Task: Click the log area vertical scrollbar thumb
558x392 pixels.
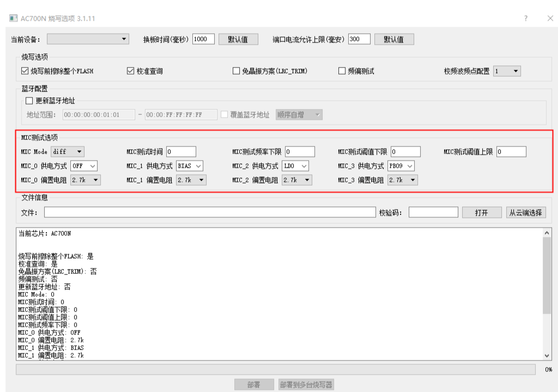Action: click(x=547, y=275)
